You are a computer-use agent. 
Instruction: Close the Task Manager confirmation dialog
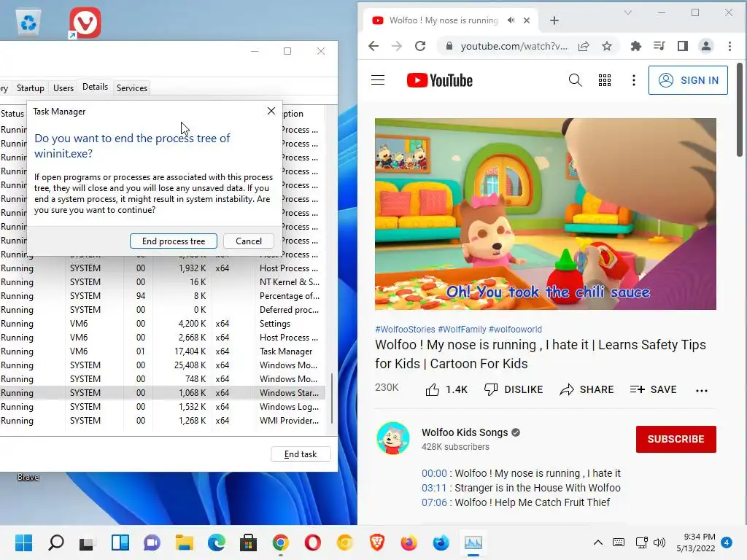(271, 111)
